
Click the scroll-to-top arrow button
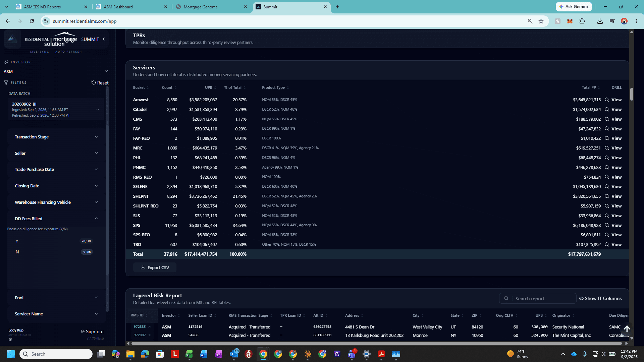click(627, 329)
